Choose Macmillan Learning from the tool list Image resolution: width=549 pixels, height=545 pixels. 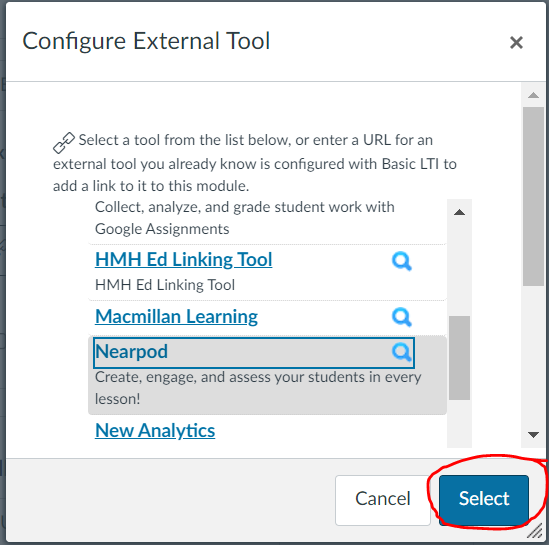[176, 316]
